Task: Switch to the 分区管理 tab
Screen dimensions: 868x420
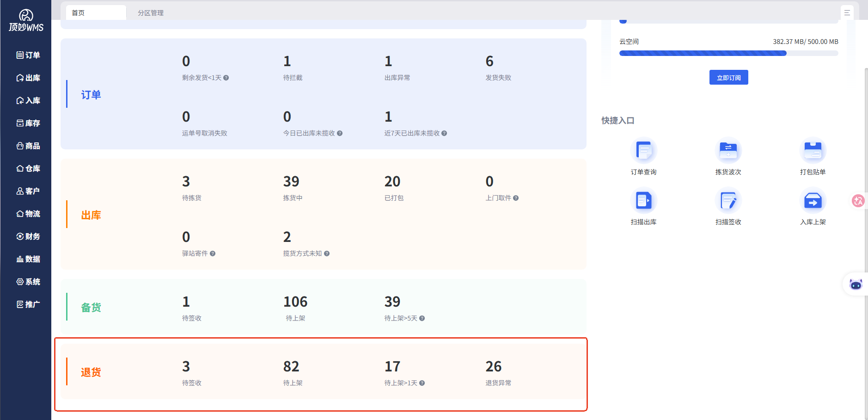Action: 151,12
